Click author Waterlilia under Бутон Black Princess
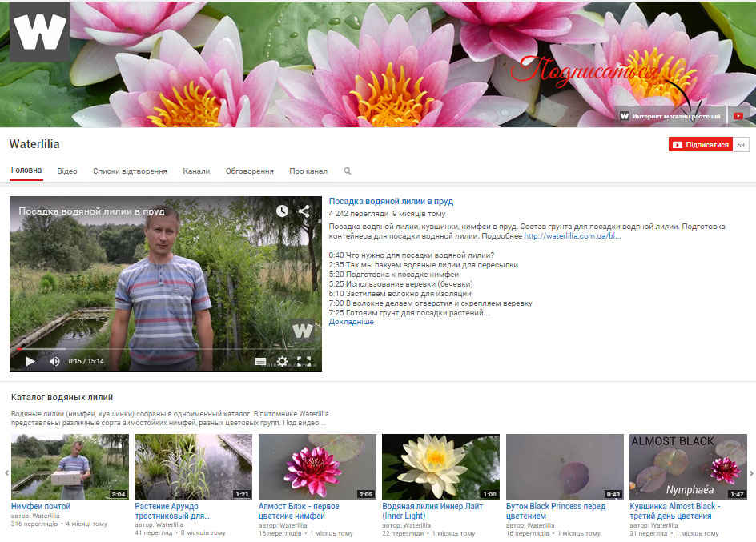Image resolution: width=756 pixels, height=542 pixels. click(541, 526)
